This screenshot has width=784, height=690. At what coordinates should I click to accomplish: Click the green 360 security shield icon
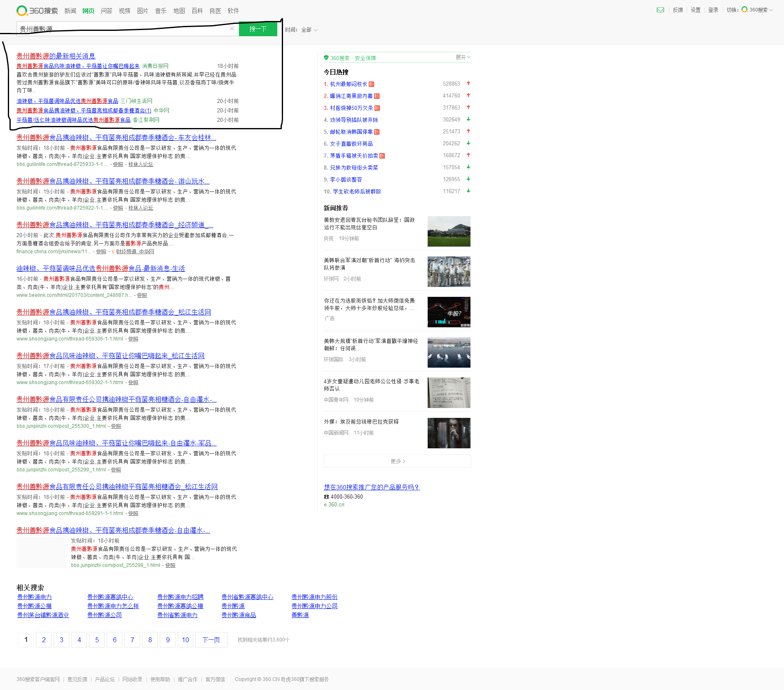tap(326, 58)
